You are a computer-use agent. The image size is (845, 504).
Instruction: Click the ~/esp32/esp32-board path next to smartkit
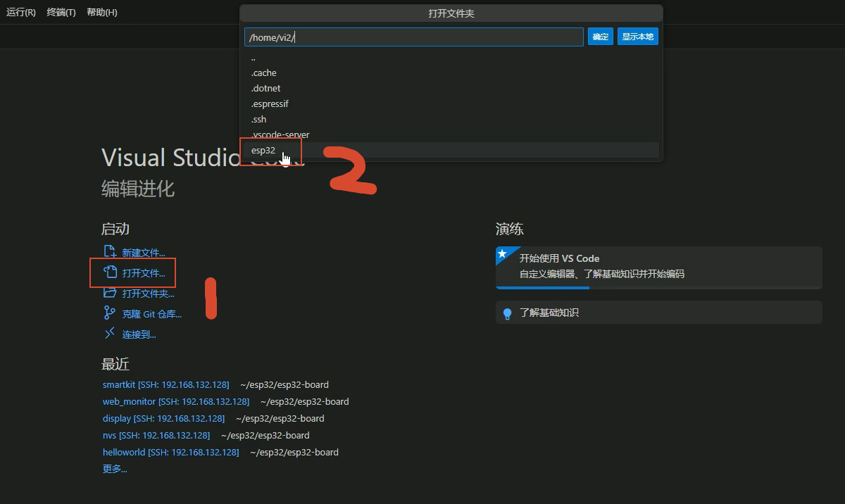pos(284,385)
